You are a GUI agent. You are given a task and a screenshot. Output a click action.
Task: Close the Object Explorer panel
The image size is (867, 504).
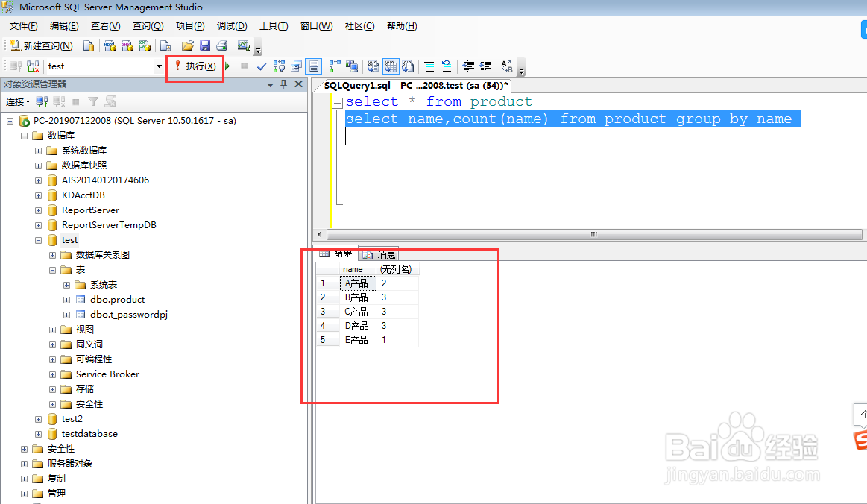[x=299, y=84]
